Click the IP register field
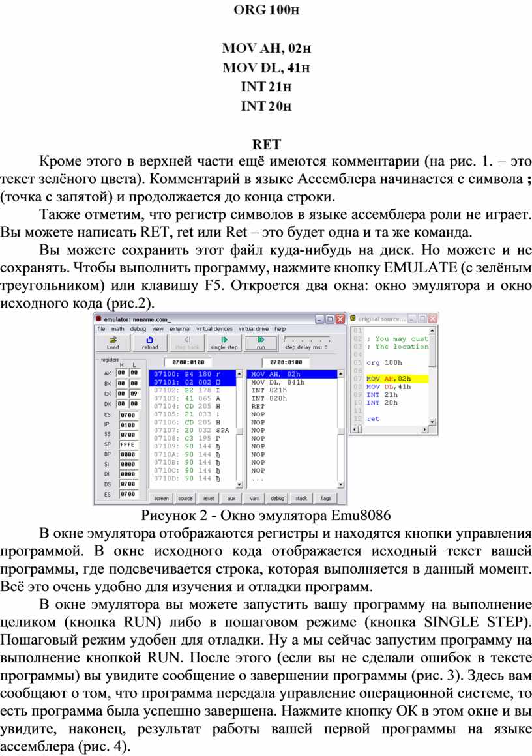 tap(128, 425)
